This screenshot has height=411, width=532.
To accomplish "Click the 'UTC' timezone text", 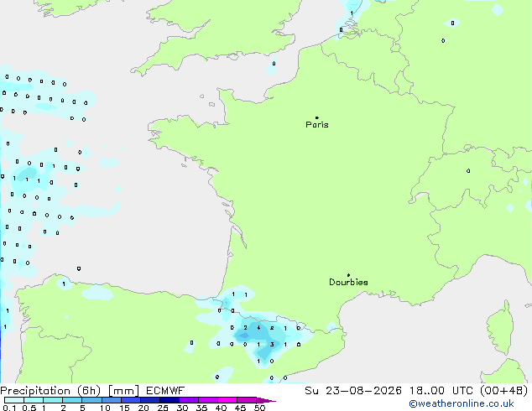I will pos(463,391).
